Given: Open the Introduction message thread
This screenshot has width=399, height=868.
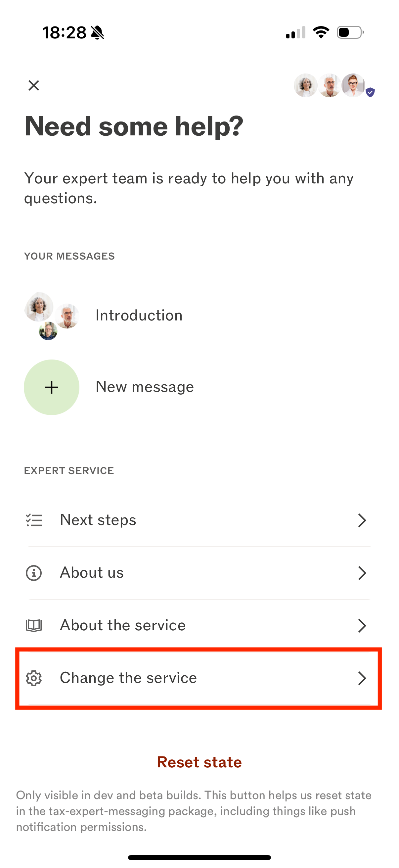Looking at the screenshot, I should (x=199, y=316).
